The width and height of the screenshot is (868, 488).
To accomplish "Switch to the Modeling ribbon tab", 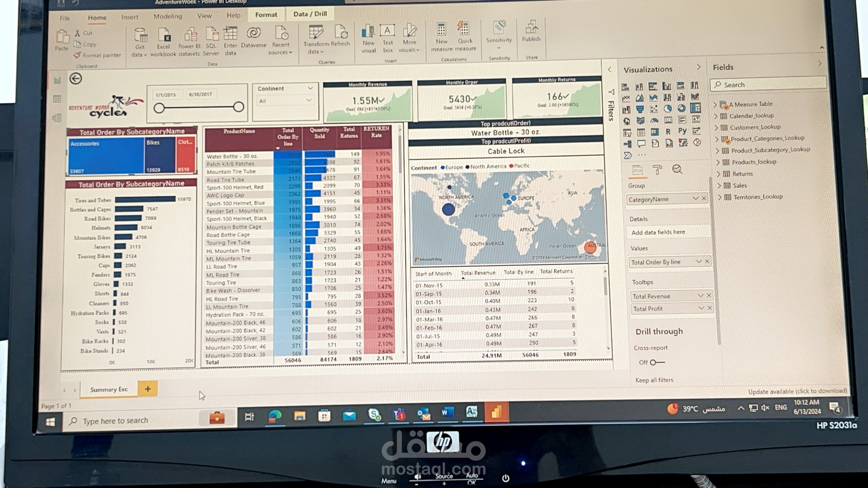I will [167, 16].
